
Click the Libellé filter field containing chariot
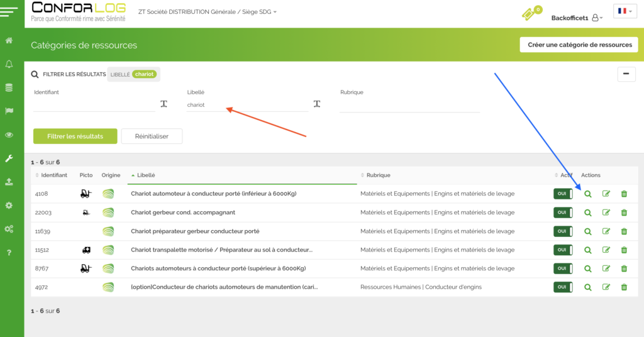pyautogui.click(x=245, y=105)
